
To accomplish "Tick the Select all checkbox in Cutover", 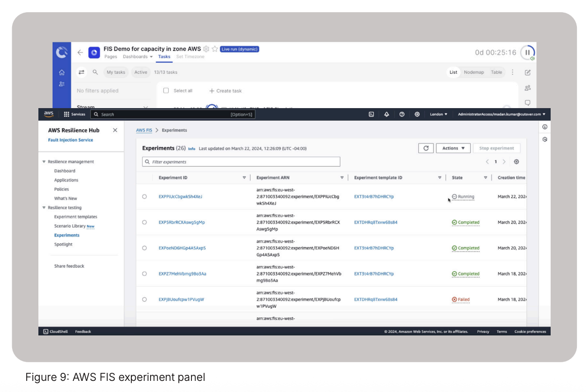I will pyautogui.click(x=166, y=90).
